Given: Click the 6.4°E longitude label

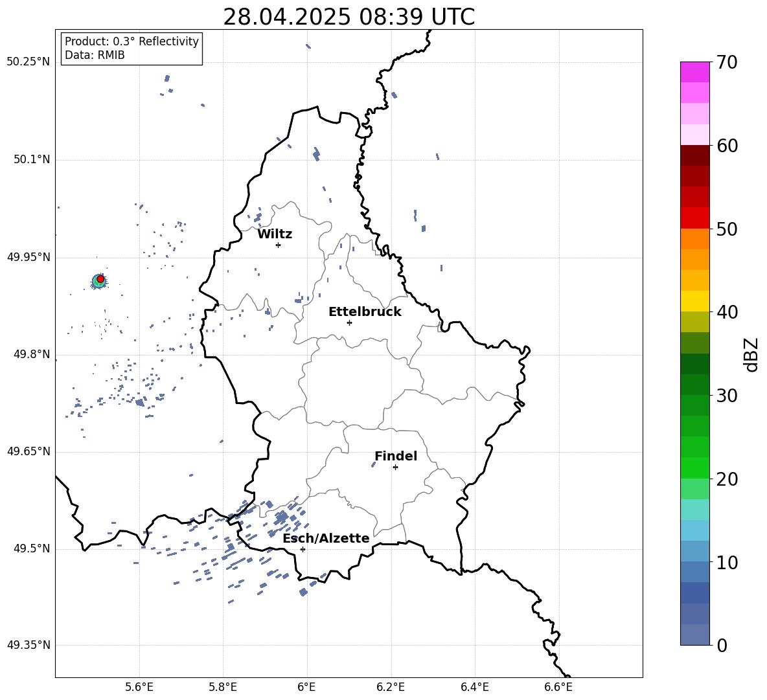Looking at the screenshot, I should click(475, 687).
